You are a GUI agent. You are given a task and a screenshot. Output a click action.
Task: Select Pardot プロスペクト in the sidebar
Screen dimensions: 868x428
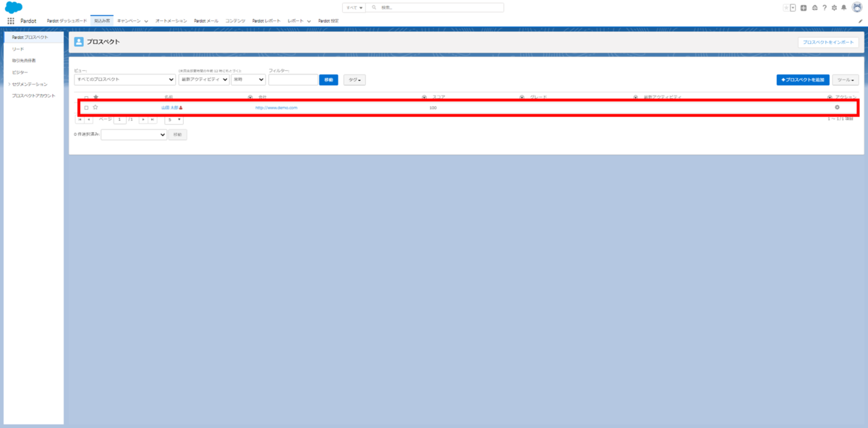[34, 37]
